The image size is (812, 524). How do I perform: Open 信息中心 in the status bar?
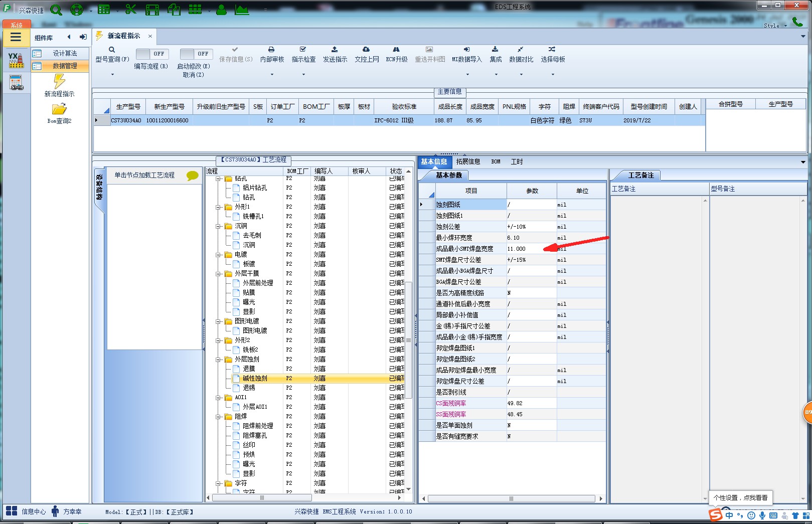coord(26,511)
